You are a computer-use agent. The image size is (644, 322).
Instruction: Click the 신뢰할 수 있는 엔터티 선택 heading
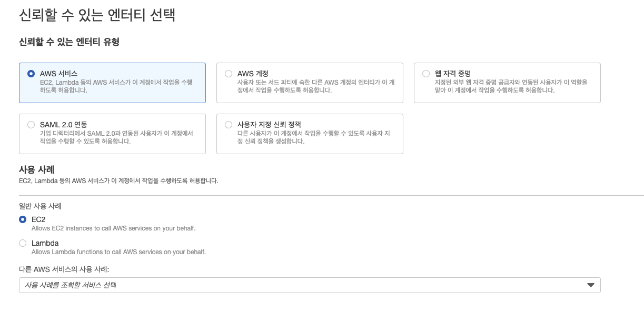click(97, 15)
